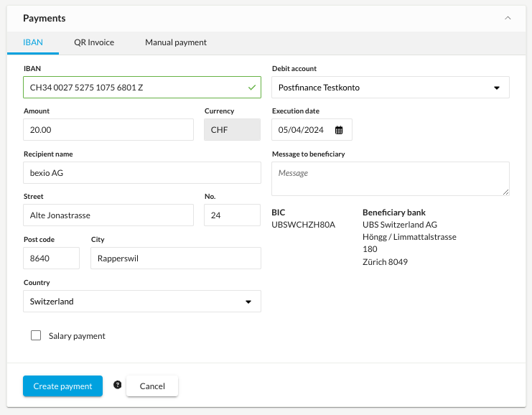Click the Beneficiary bank heading

point(394,213)
